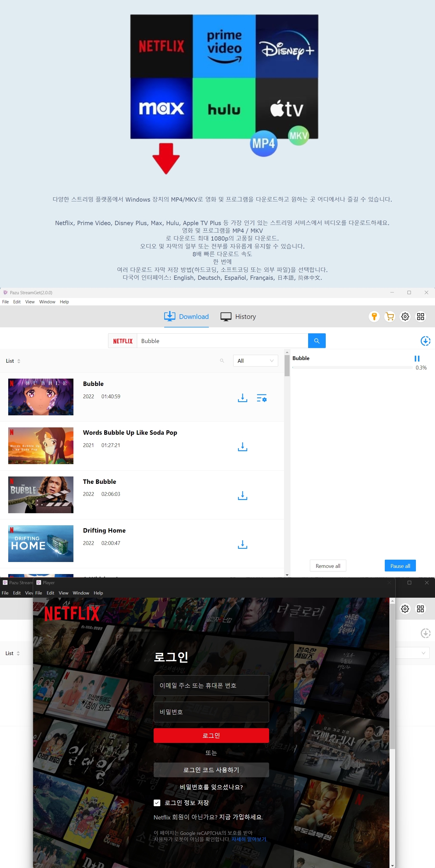
Task: Click the Netflix logo on login page
Action: pyautogui.click(x=72, y=613)
